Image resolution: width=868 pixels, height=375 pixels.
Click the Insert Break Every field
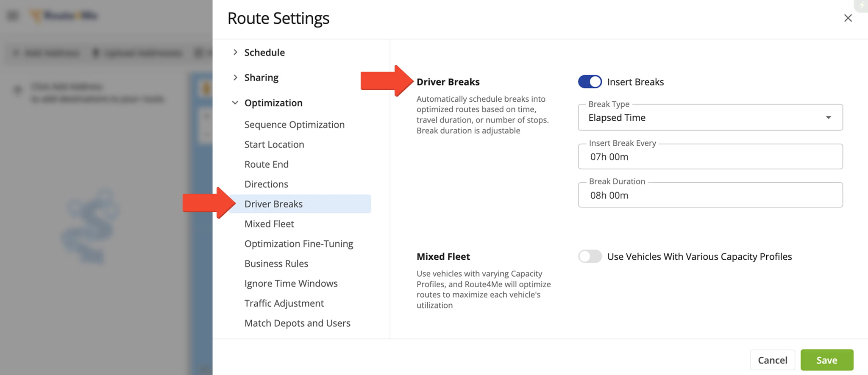coord(710,157)
